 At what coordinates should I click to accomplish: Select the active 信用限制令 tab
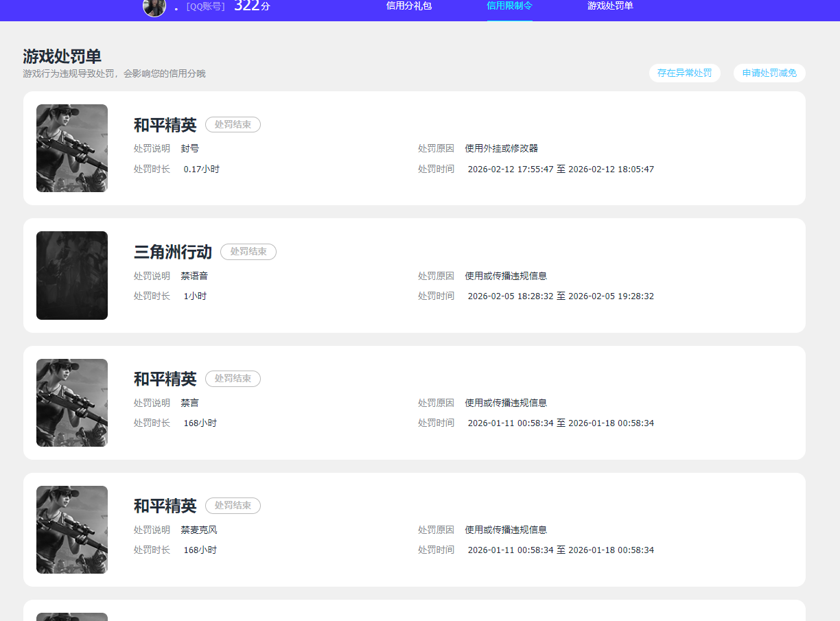pyautogui.click(x=509, y=5)
